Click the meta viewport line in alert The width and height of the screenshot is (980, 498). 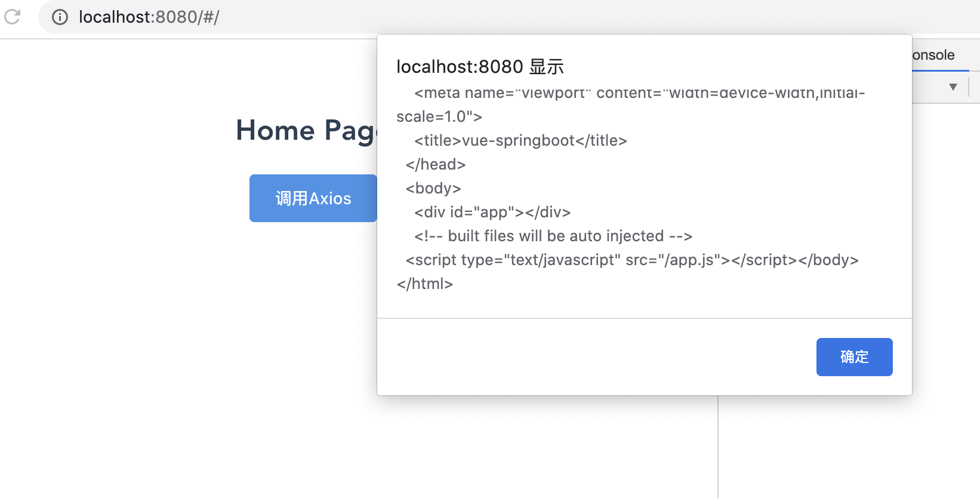coord(640,93)
